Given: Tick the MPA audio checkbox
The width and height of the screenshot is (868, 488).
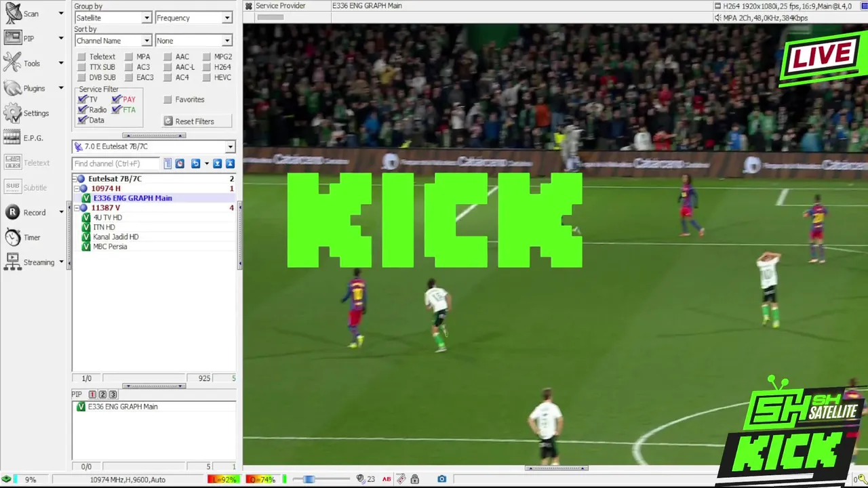Looking at the screenshot, I should pos(129,57).
